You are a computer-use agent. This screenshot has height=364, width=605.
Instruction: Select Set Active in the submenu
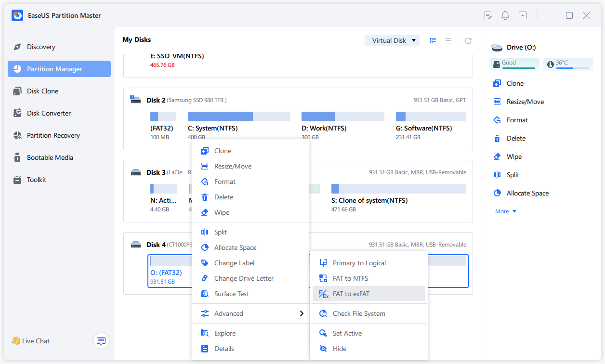(x=369, y=333)
